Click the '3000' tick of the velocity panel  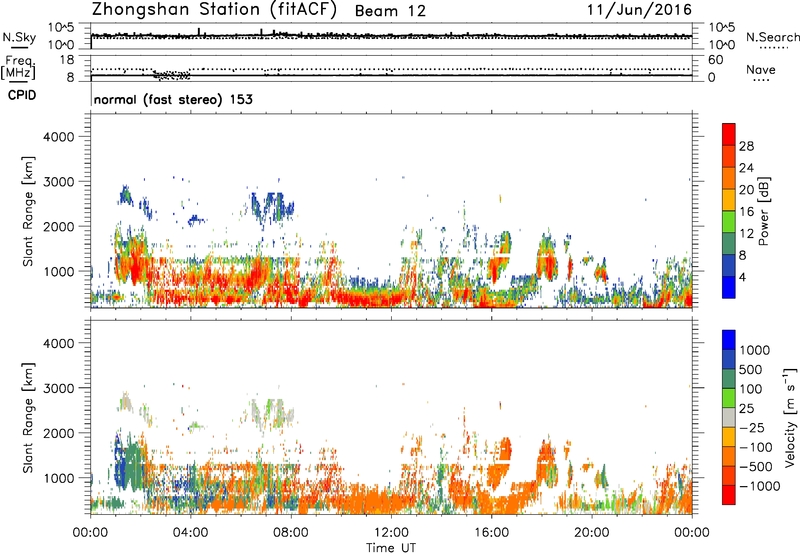tap(58, 388)
